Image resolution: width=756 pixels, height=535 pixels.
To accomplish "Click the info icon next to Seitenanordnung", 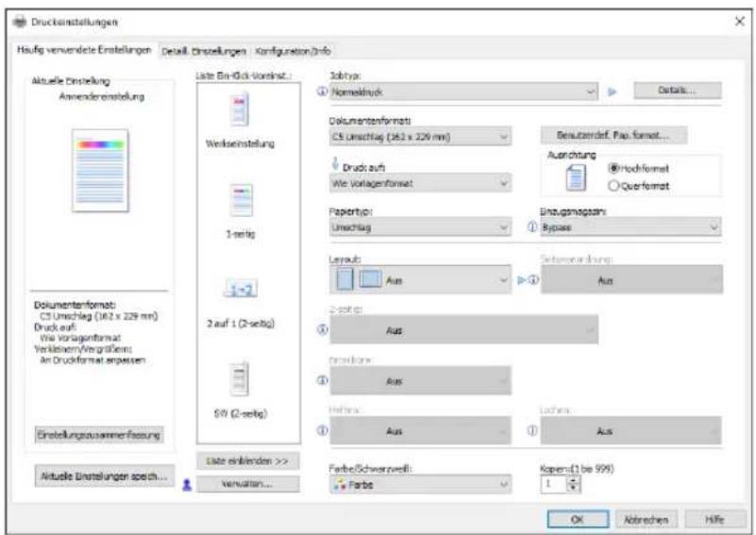I will point(533,280).
